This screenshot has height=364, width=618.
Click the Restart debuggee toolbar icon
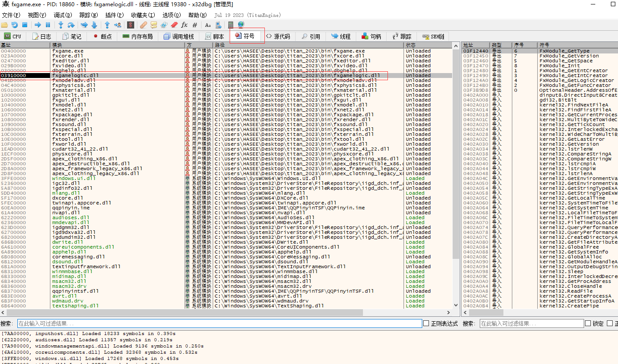click(x=15, y=25)
